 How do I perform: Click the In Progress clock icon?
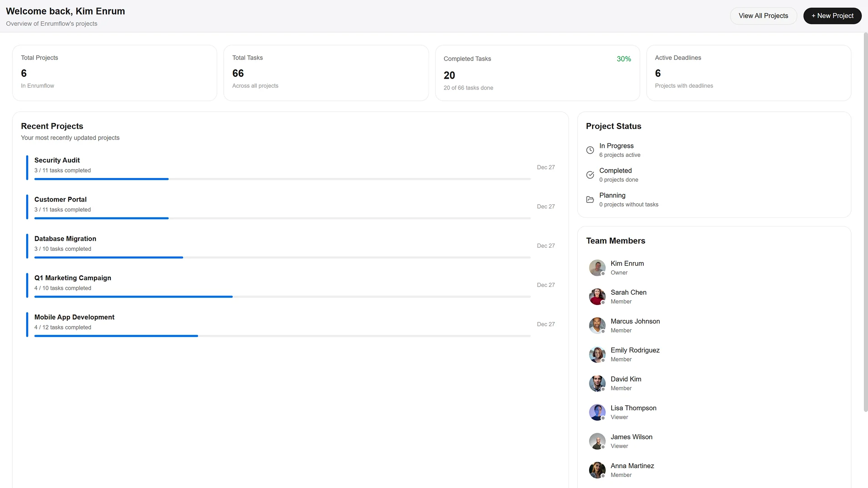590,150
